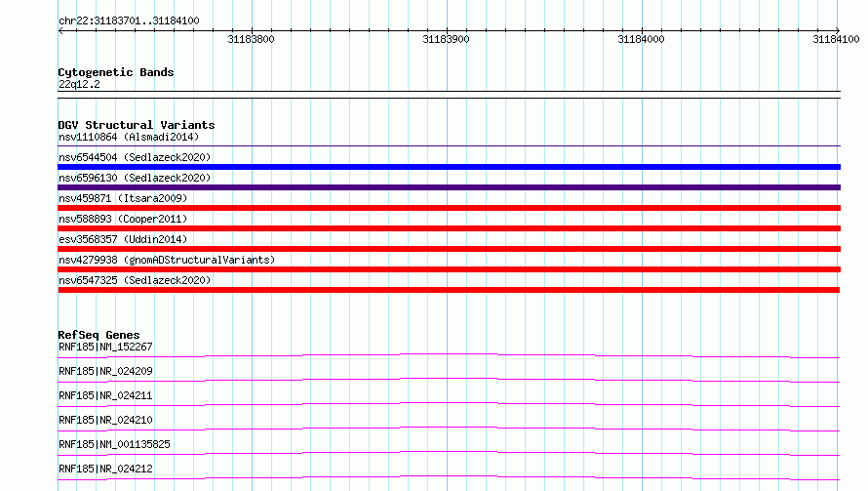The image size is (868, 491).
Task: Click the blue nsv6544504 variant bar
Action: (449, 167)
